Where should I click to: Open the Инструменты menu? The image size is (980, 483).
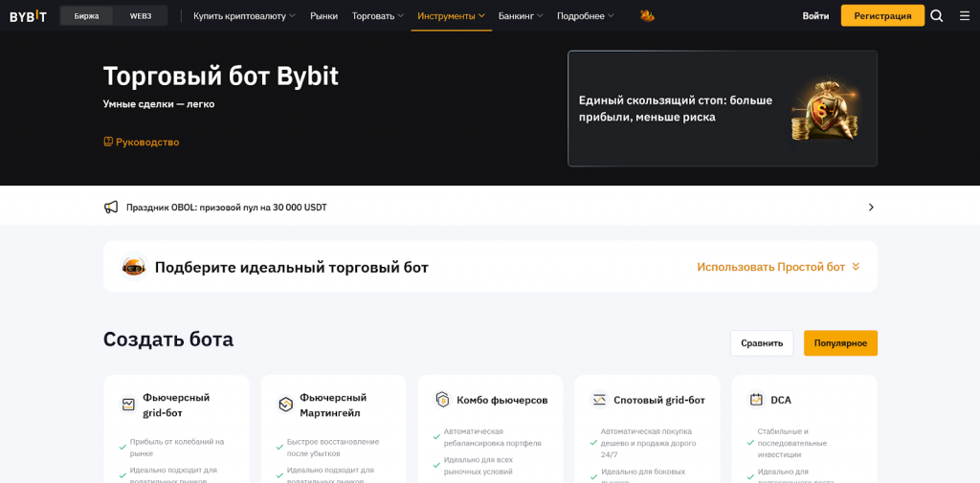(451, 16)
